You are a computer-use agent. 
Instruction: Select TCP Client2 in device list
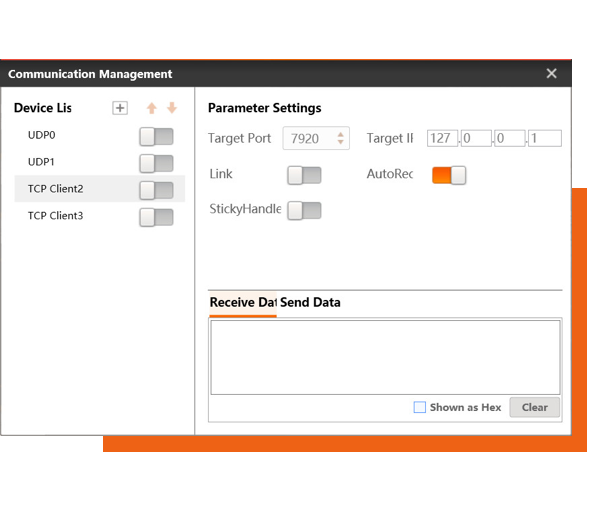56,189
